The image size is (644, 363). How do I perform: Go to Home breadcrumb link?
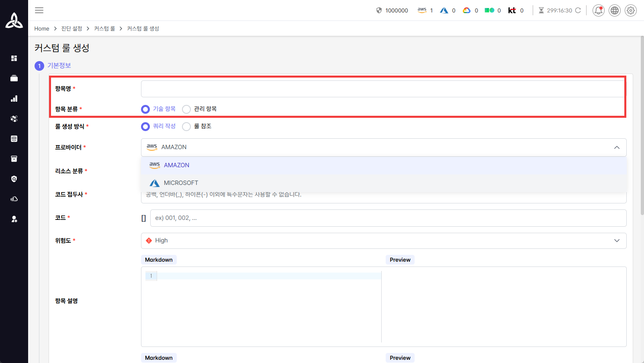click(x=42, y=29)
